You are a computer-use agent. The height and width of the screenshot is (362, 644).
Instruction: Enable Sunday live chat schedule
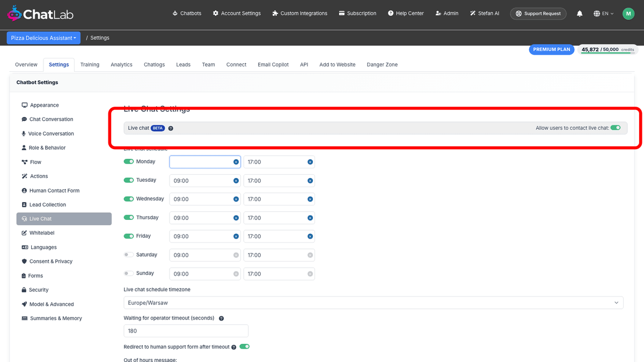[x=129, y=274]
